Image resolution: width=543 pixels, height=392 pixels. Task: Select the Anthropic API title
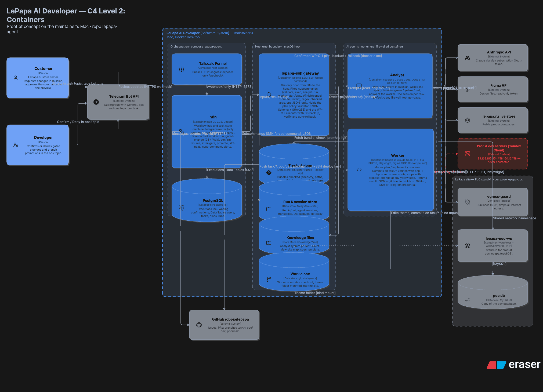pyautogui.click(x=499, y=52)
